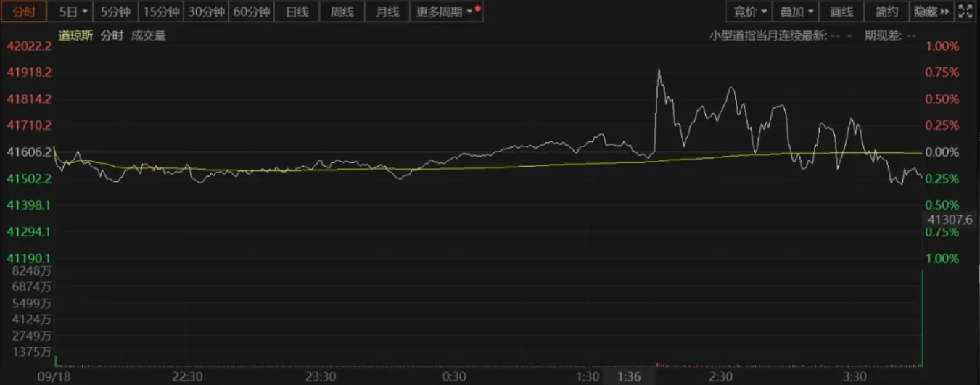This screenshot has width=980, height=385.
Task: Click the 道琼斯 index name label
Action: coord(76,36)
